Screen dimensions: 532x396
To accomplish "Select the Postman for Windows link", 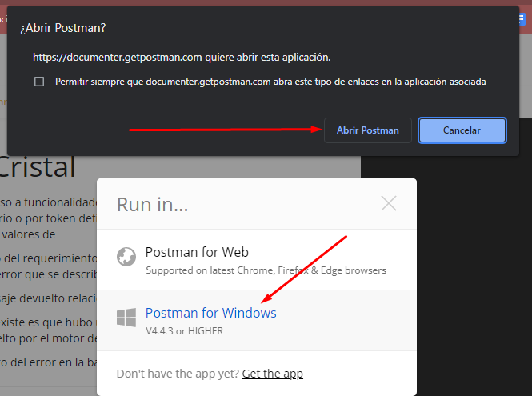I will coord(210,313).
